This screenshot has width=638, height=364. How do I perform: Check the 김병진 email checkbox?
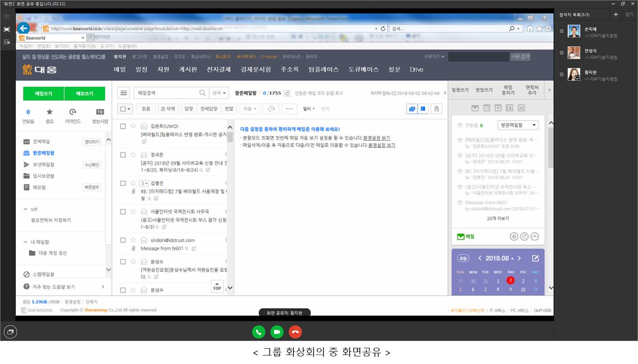123,183
